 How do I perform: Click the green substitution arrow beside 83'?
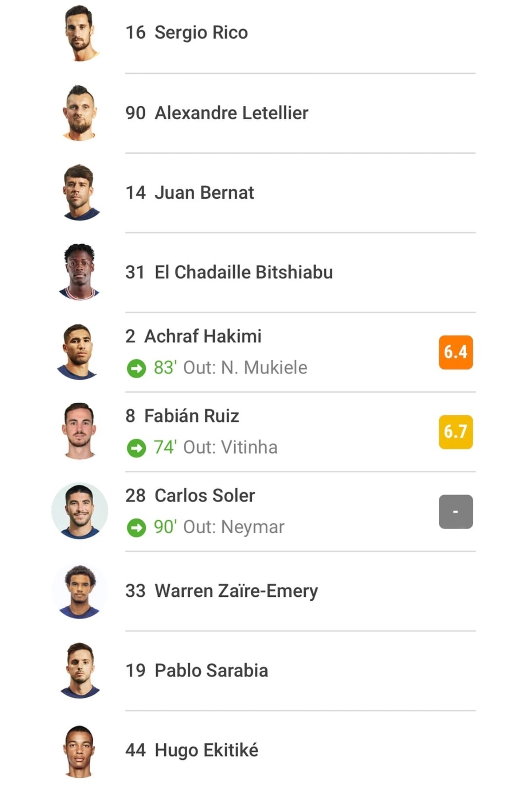(x=136, y=368)
